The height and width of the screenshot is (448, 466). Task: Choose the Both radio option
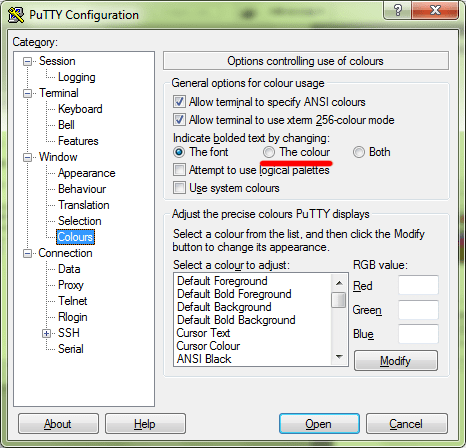click(359, 152)
